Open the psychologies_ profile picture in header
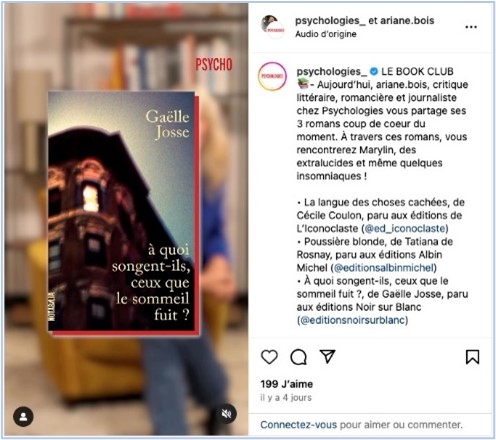The width and height of the screenshot is (496, 440). coord(273,27)
